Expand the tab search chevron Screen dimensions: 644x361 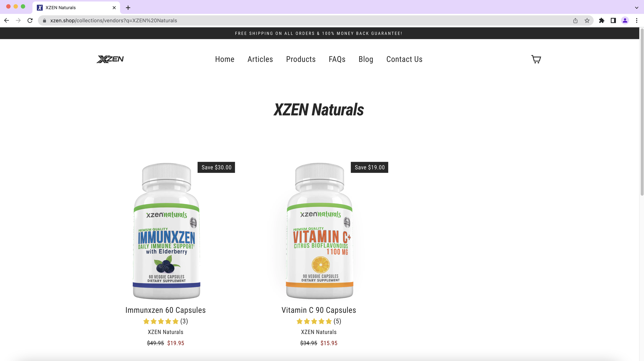(x=637, y=8)
